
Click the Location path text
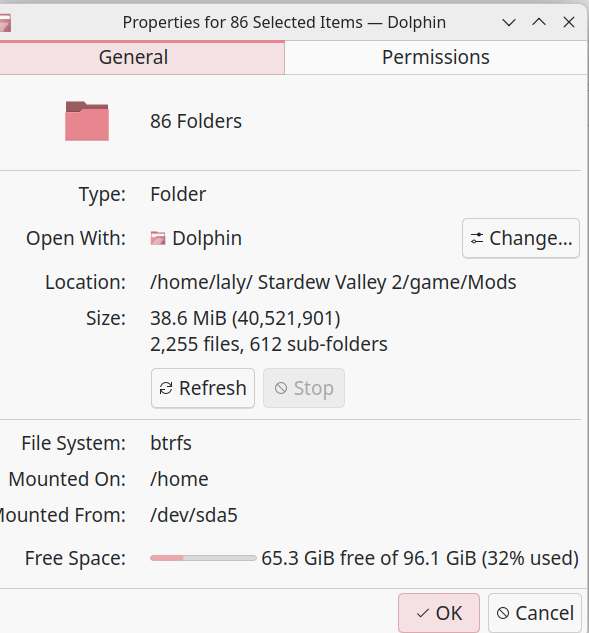pyautogui.click(x=333, y=282)
